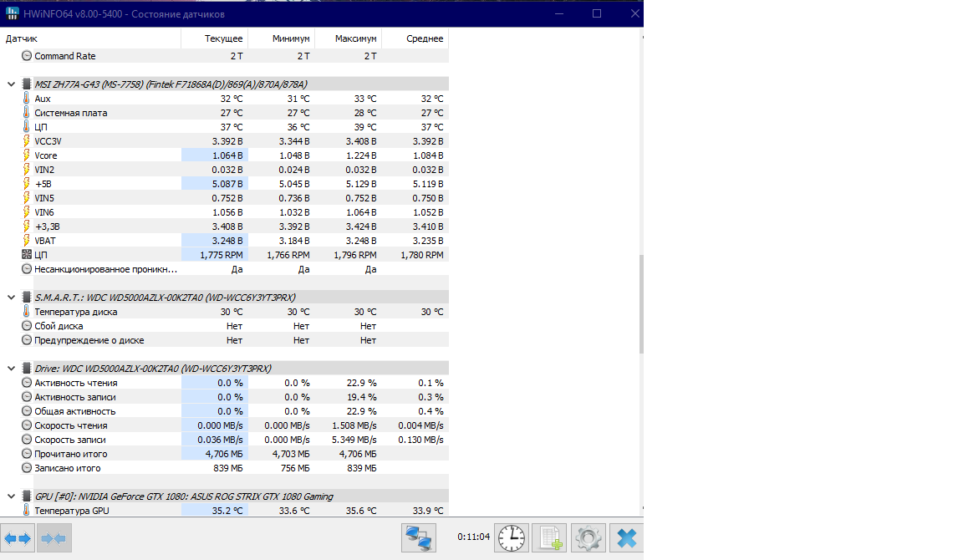Open the network remote monitoring icon
The width and height of the screenshot is (963, 560).
tap(419, 538)
